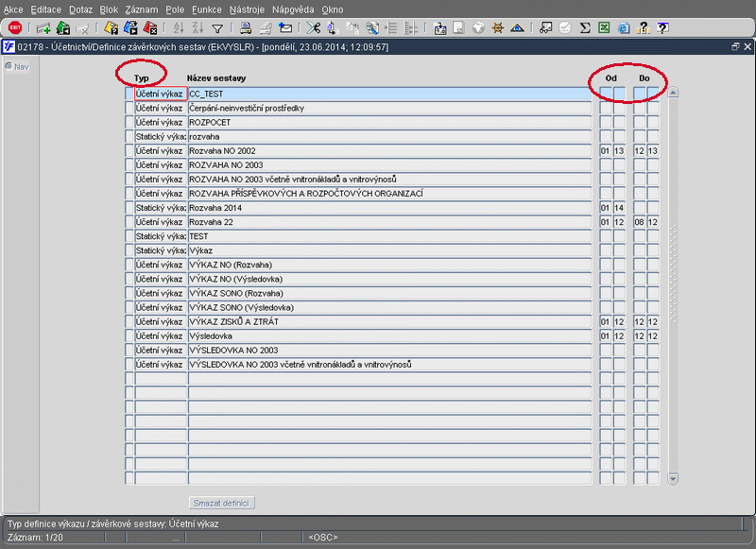Export via the green Excel icon
The width and height of the screenshot is (756, 549).
[604, 28]
